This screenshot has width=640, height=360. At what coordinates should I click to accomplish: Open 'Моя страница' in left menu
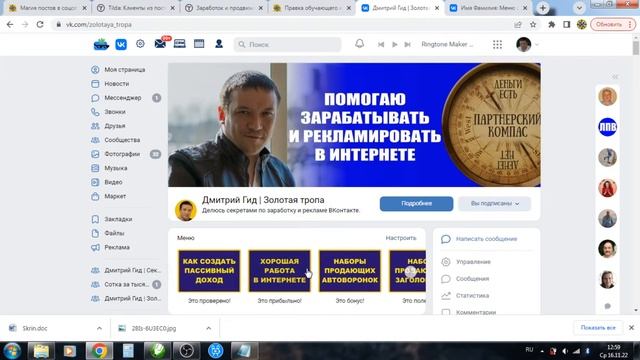tap(125, 69)
